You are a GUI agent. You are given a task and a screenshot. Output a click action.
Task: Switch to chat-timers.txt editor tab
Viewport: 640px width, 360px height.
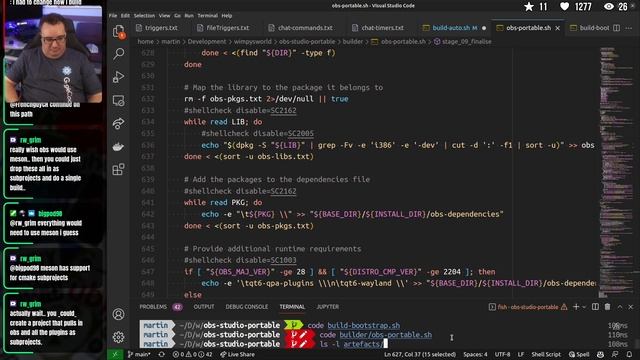point(378,28)
